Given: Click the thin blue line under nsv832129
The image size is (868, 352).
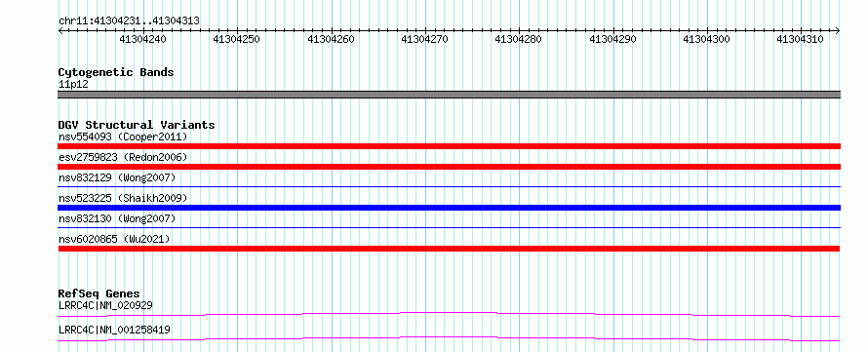Looking at the screenshot, I should click(449, 187).
